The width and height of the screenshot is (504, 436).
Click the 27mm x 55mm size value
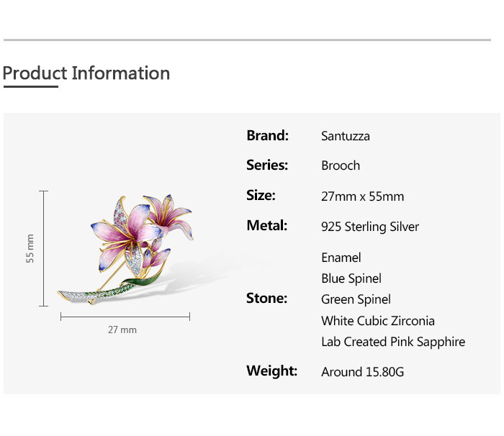363,196
